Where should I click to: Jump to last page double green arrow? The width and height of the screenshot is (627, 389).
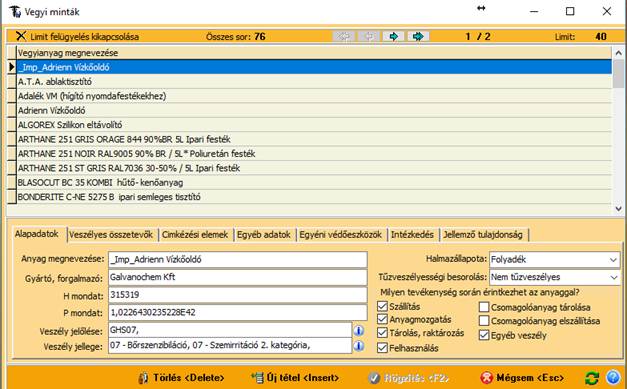click(x=418, y=36)
